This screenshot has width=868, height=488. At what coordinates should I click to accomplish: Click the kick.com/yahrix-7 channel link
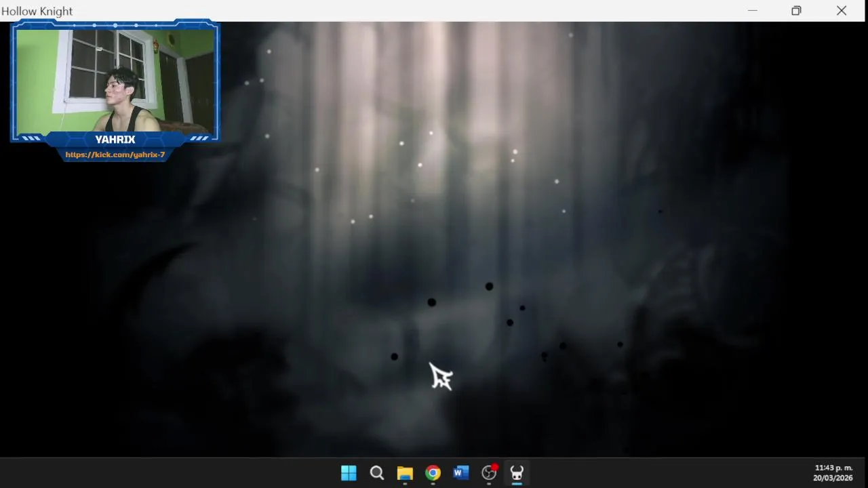[115, 155]
